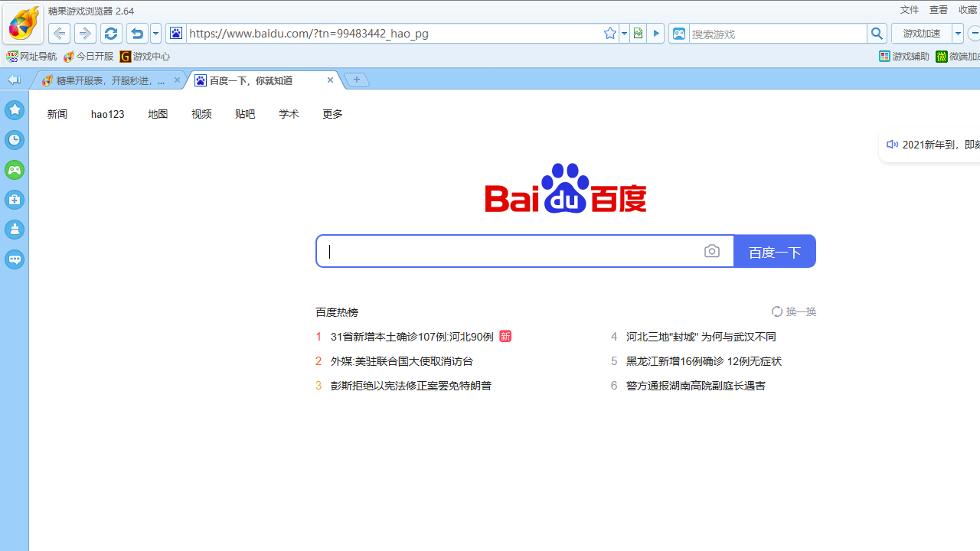Open the bookmark star dropdown arrow

[x=623, y=33]
